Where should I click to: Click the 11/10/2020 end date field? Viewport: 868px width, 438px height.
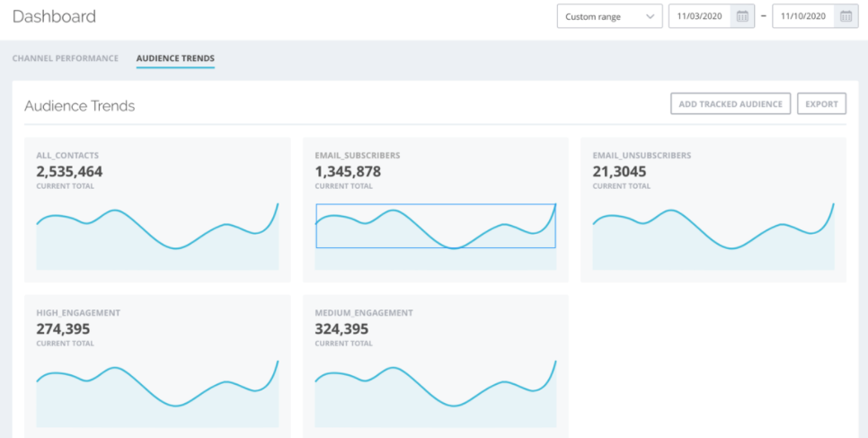point(803,16)
